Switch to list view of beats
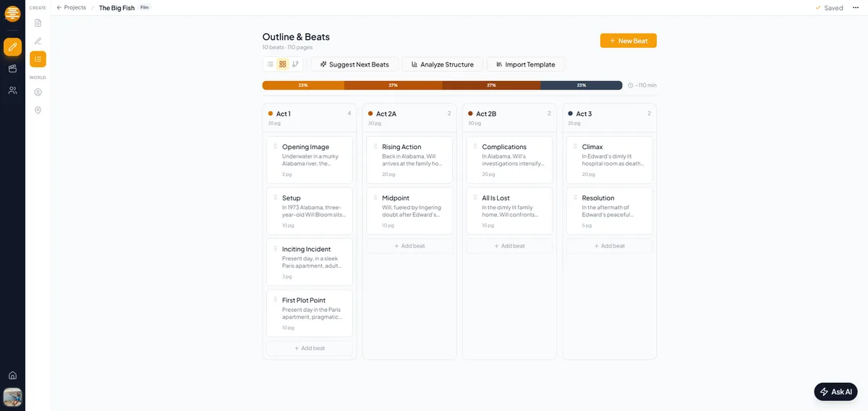The image size is (868, 411). point(271,64)
